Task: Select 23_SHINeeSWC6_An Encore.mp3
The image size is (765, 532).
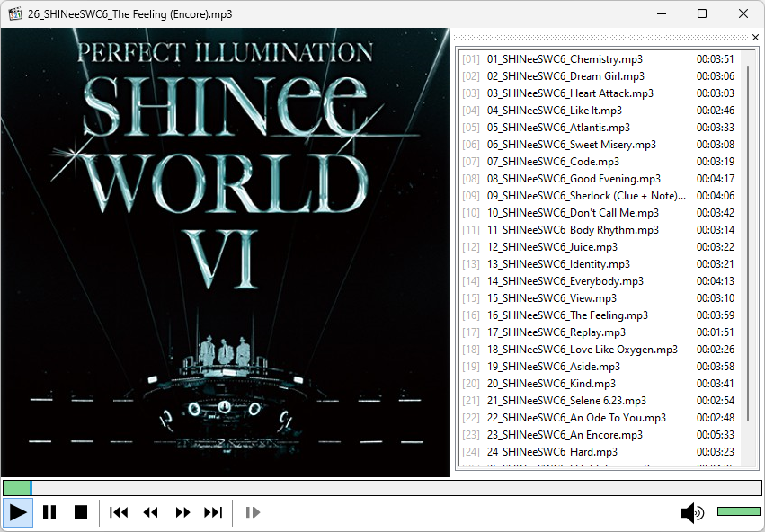Action: point(600,434)
